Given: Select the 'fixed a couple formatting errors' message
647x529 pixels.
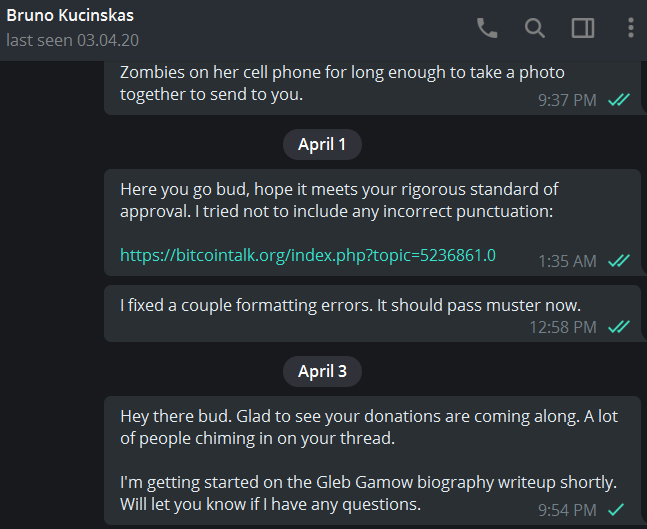Looking at the screenshot, I should [373, 314].
